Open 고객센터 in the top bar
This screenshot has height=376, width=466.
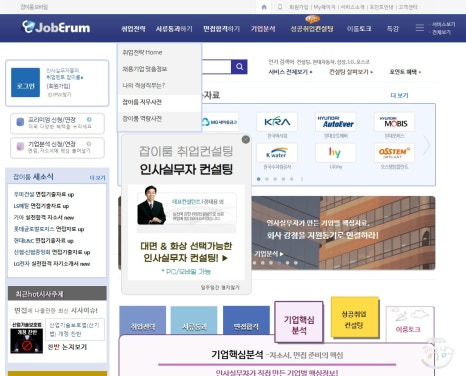tap(408, 7)
